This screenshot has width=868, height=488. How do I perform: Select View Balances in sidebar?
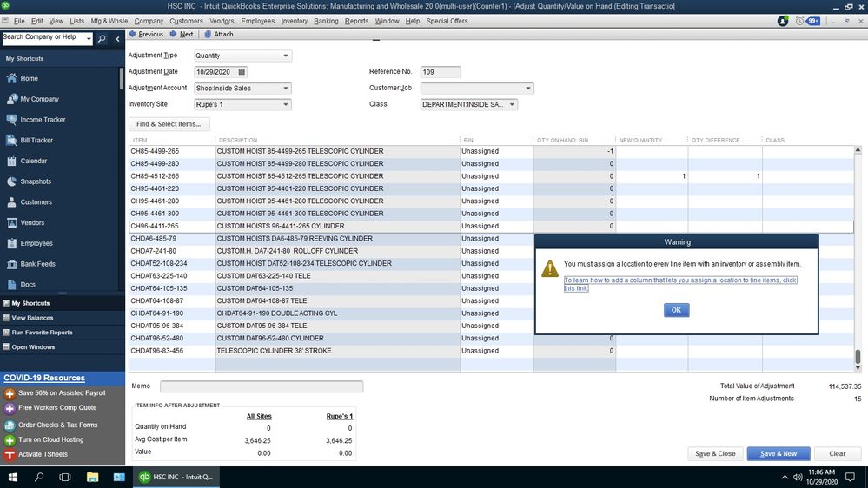32,318
